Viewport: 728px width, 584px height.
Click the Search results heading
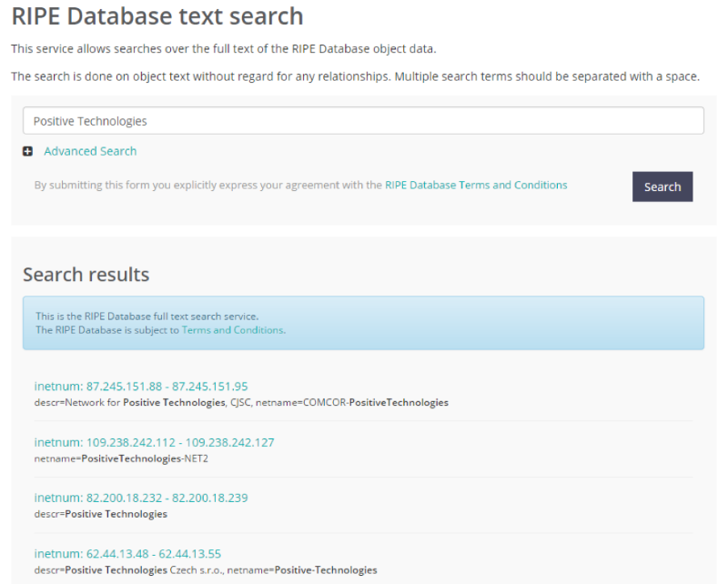coord(86,274)
